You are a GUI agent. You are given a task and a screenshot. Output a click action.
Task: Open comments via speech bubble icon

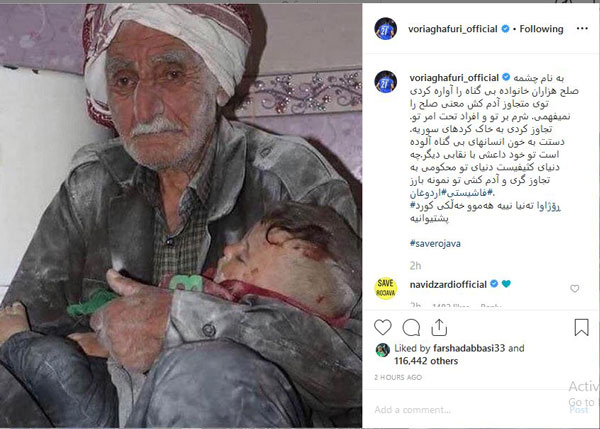click(411, 328)
